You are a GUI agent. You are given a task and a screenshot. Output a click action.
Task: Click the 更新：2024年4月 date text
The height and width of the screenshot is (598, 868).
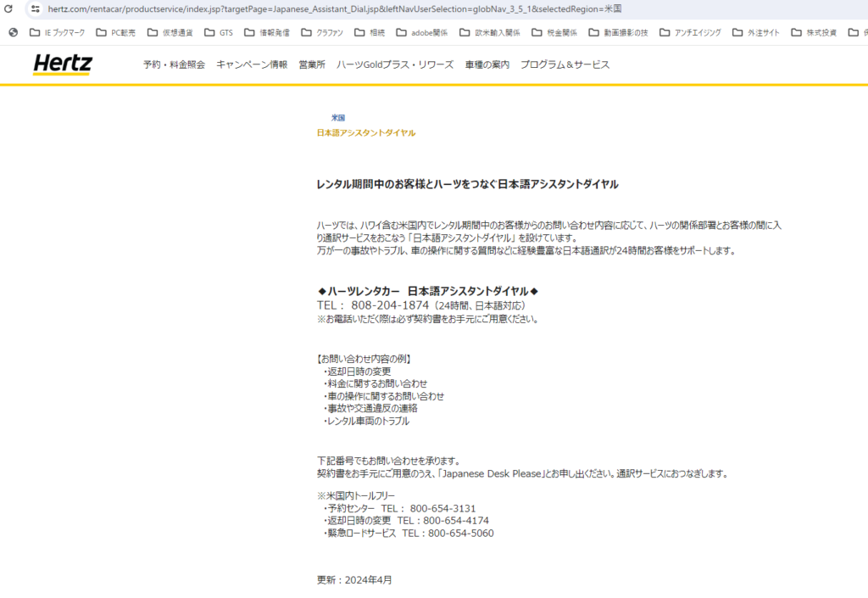pos(354,579)
